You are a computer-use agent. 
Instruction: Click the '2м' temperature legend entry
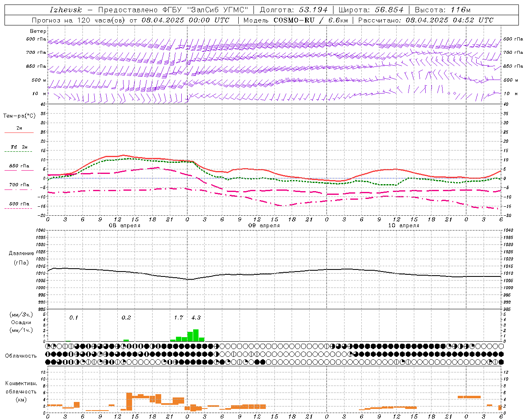point(19,128)
